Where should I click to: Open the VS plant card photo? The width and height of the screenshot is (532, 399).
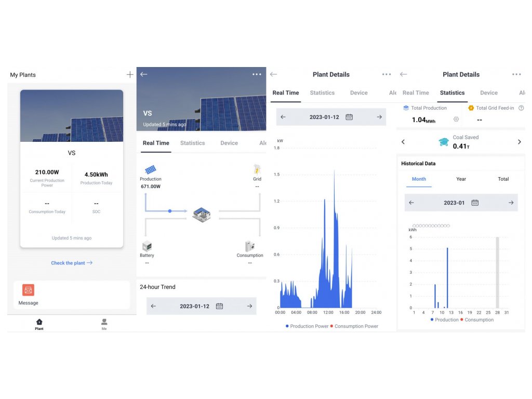[x=72, y=116]
